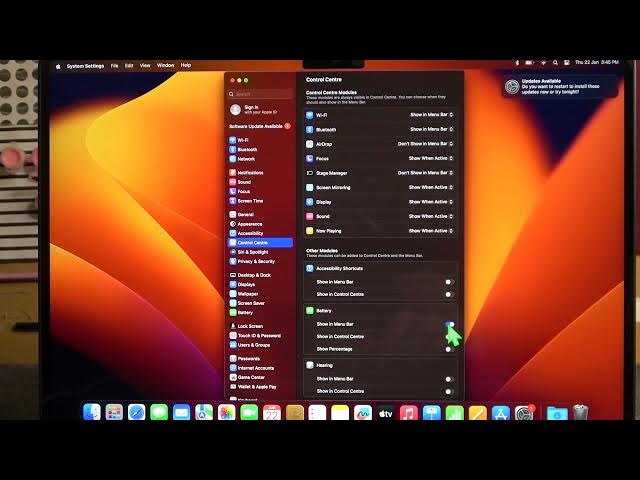
Task: Click the Updates Available notification
Action: click(560, 87)
